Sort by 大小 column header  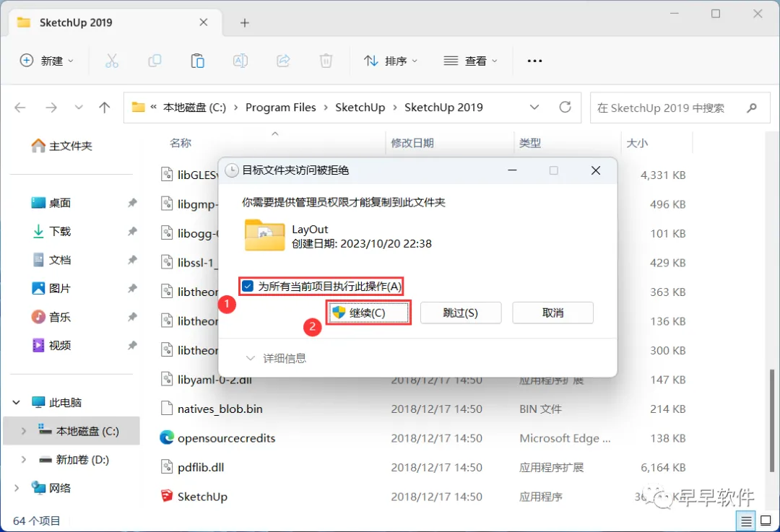tap(637, 143)
